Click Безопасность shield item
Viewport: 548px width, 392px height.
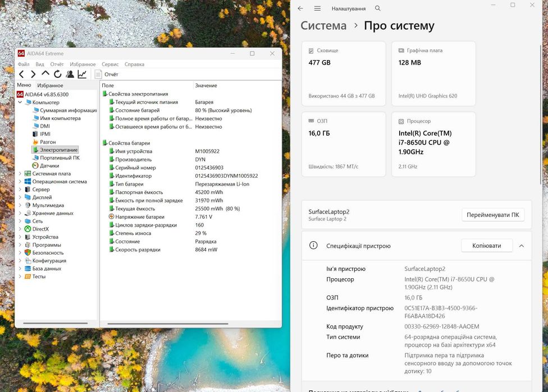(44, 253)
